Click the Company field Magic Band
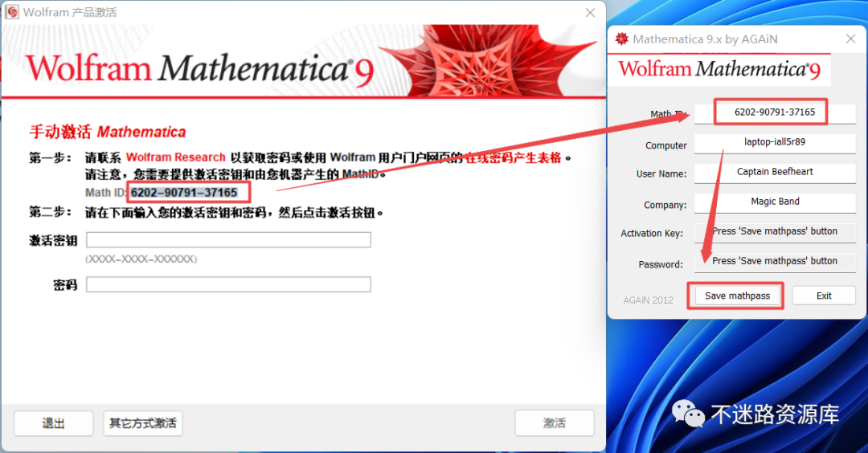Screen dimensions: 868x453 pyautogui.click(x=775, y=202)
